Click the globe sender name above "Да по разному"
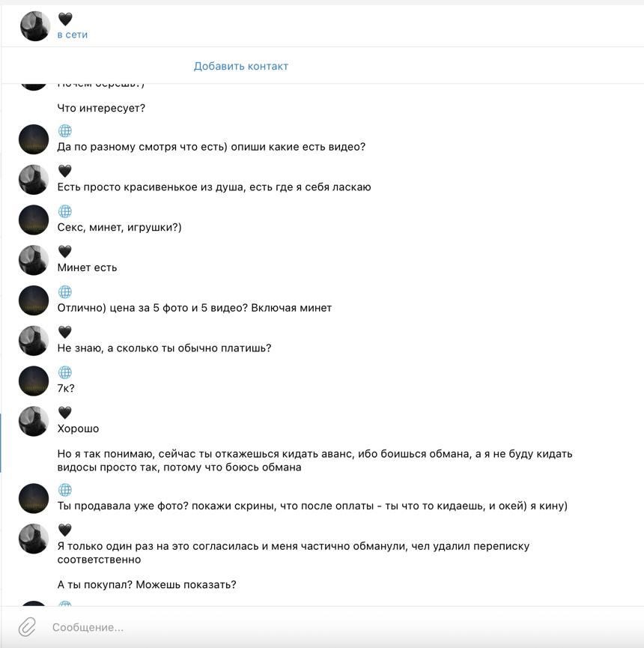 click(x=65, y=131)
